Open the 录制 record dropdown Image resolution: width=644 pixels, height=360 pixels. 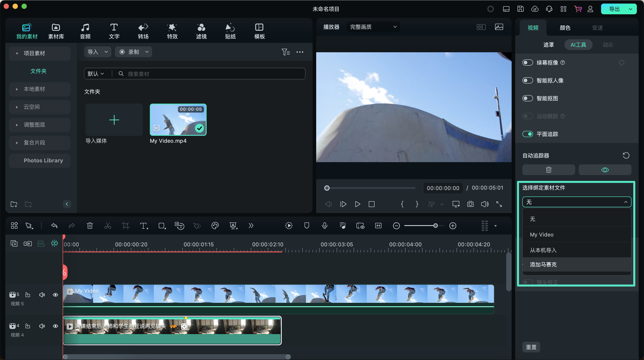133,52
